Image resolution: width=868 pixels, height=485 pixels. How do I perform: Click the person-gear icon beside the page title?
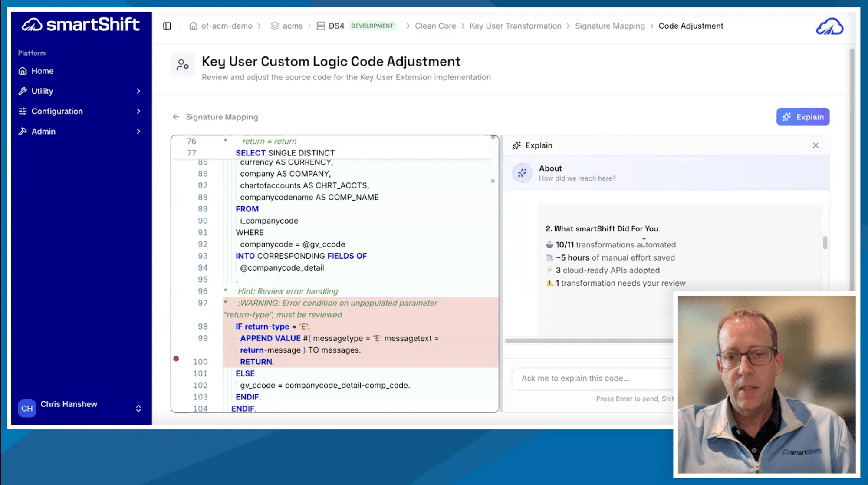(183, 64)
